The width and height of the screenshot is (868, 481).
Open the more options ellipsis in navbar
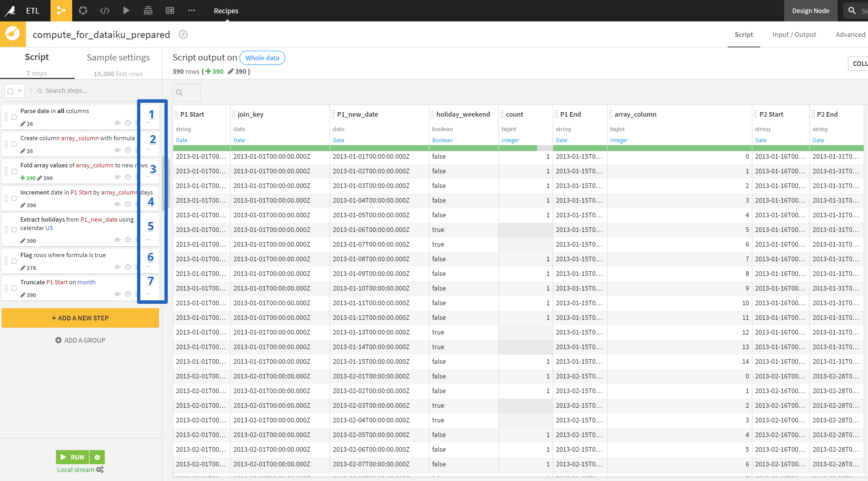(191, 11)
